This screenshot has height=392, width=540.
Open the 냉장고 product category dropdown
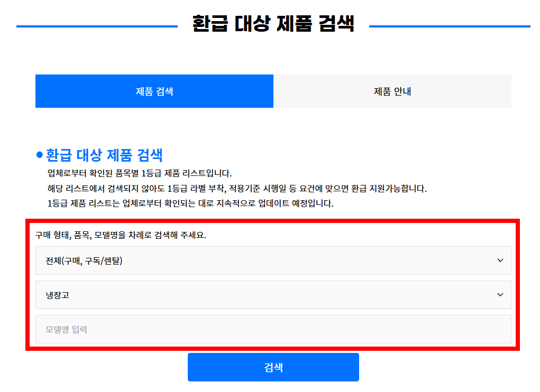point(273,295)
